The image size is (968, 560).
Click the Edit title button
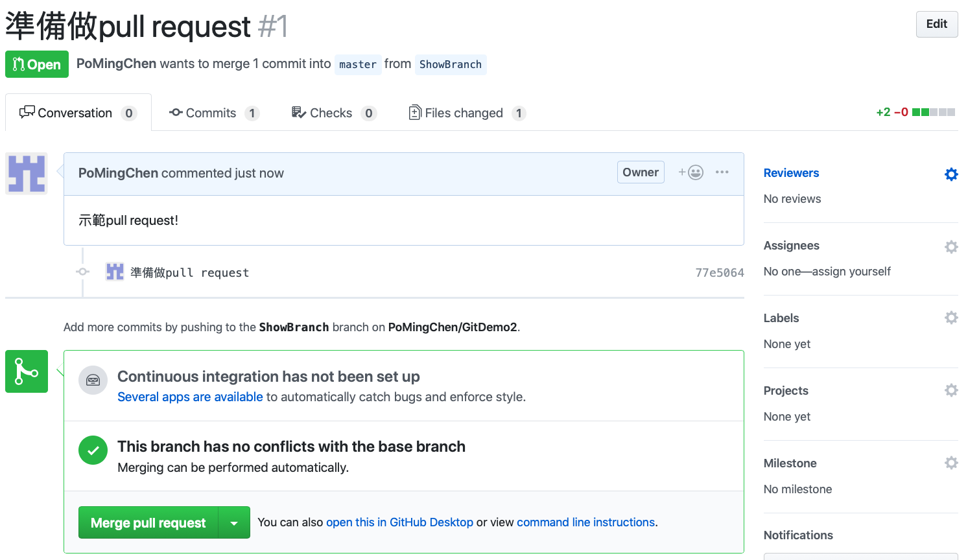pyautogui.click(x=936, y=24)
